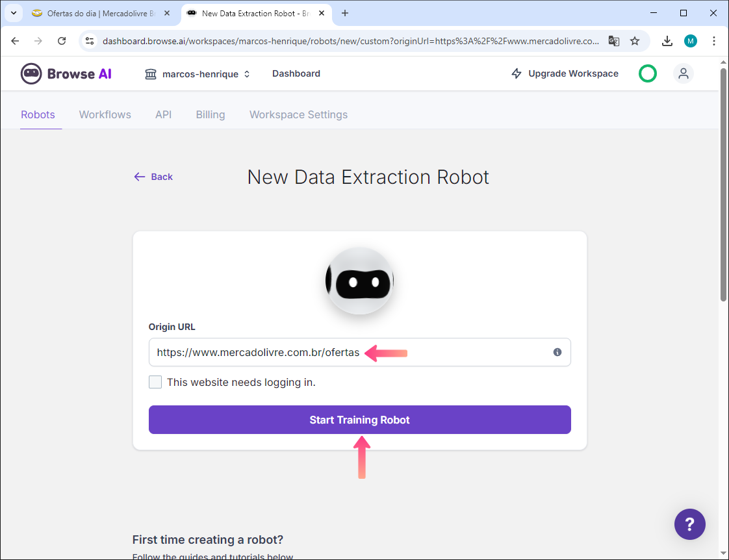The image size is (729, 560).
Task: Click Start Training Robot
Action: coord(359,420)
